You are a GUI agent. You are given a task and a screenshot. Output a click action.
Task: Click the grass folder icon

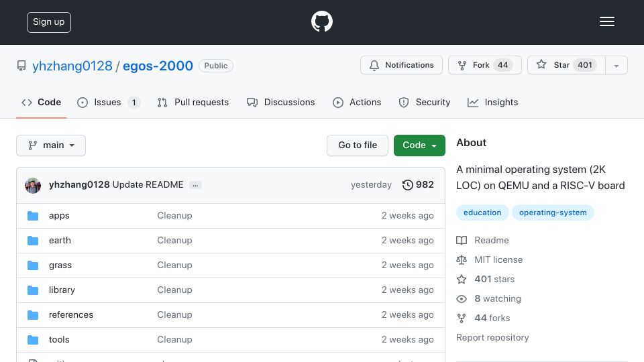click(33, 265)
